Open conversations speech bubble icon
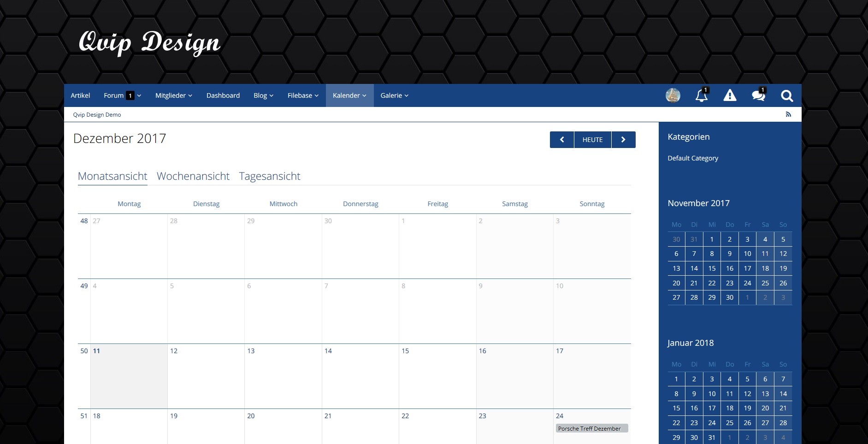Image resolution: width=868 pixels, height=444 pixels. click(759, 95)
